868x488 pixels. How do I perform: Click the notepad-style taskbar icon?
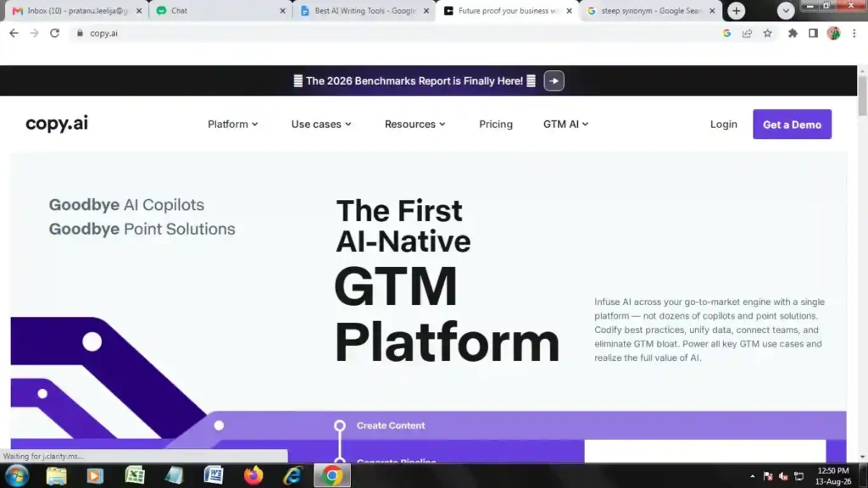tap(174, 476)
